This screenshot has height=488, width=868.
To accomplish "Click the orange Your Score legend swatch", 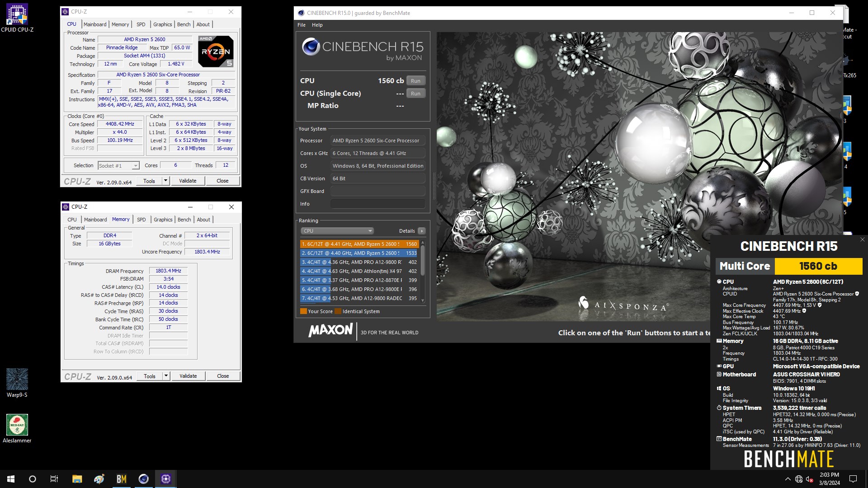I will 303,311.
